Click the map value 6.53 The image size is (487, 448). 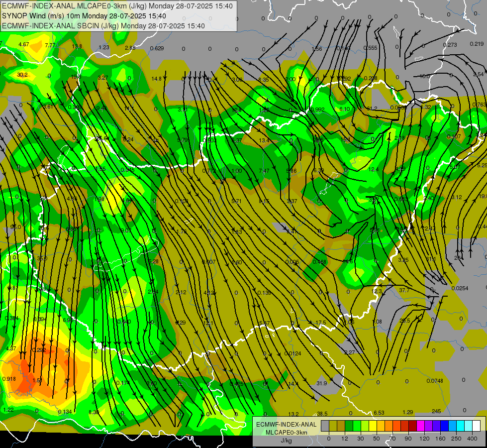coord(379,413)
